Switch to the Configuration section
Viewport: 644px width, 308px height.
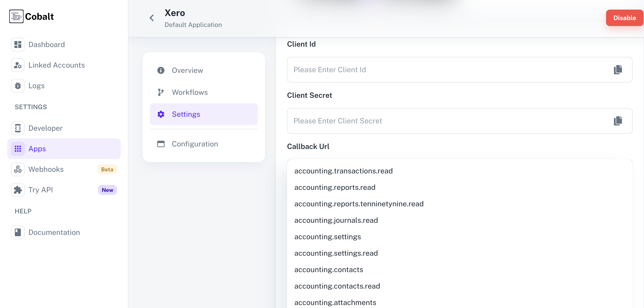click(194, 144)
